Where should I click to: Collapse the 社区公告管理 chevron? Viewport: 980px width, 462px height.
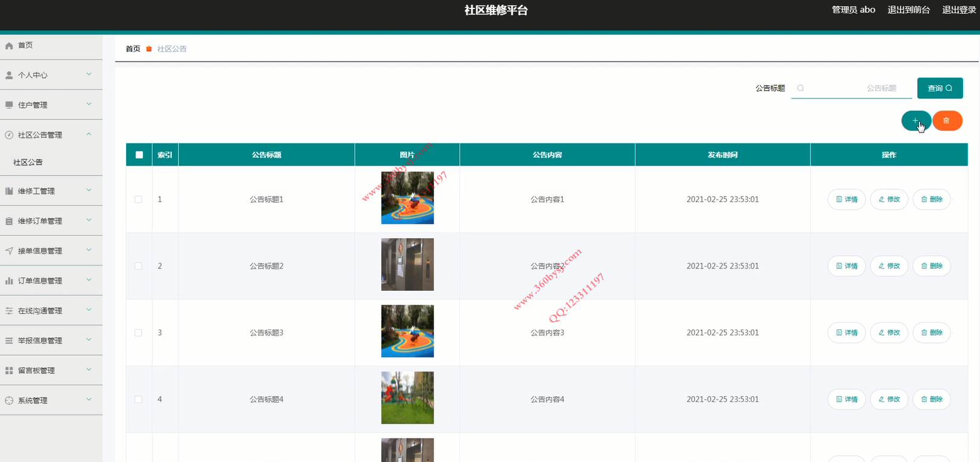click(x=89, y=134)
